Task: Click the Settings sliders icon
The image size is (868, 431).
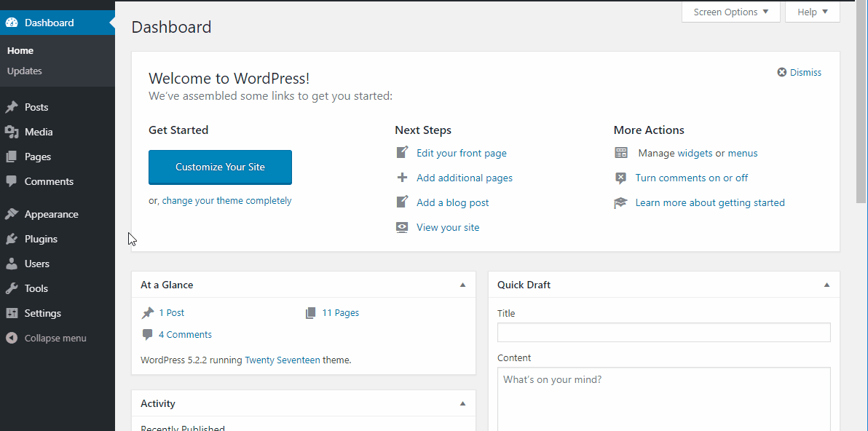Action: pyautogui.click(x=12, y=313)
